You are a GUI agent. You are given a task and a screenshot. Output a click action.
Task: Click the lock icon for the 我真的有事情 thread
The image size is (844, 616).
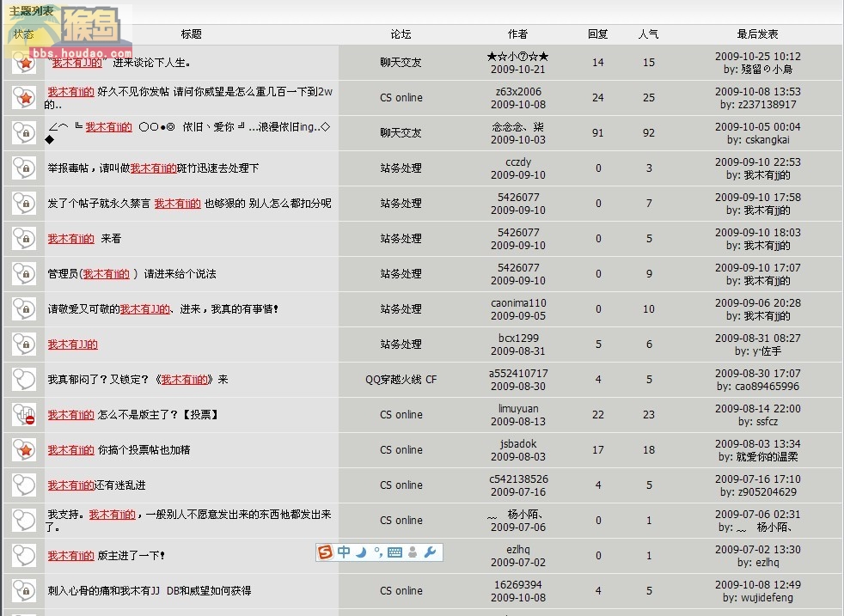[24, 308]
